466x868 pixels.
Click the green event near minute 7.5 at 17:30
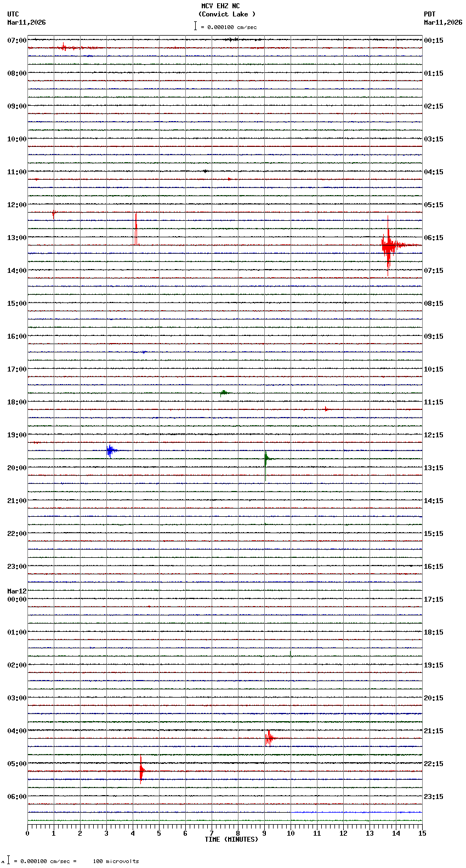coord(224,393)
